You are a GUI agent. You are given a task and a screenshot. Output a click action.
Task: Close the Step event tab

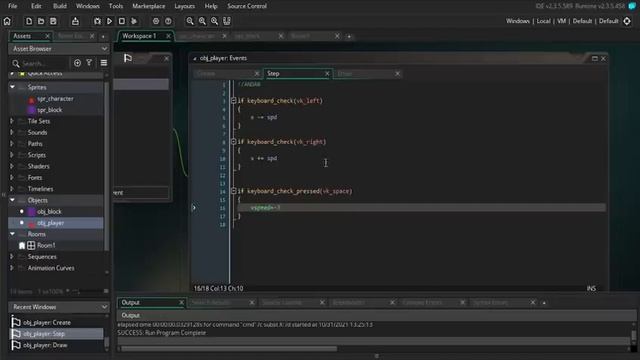point(327,73)
